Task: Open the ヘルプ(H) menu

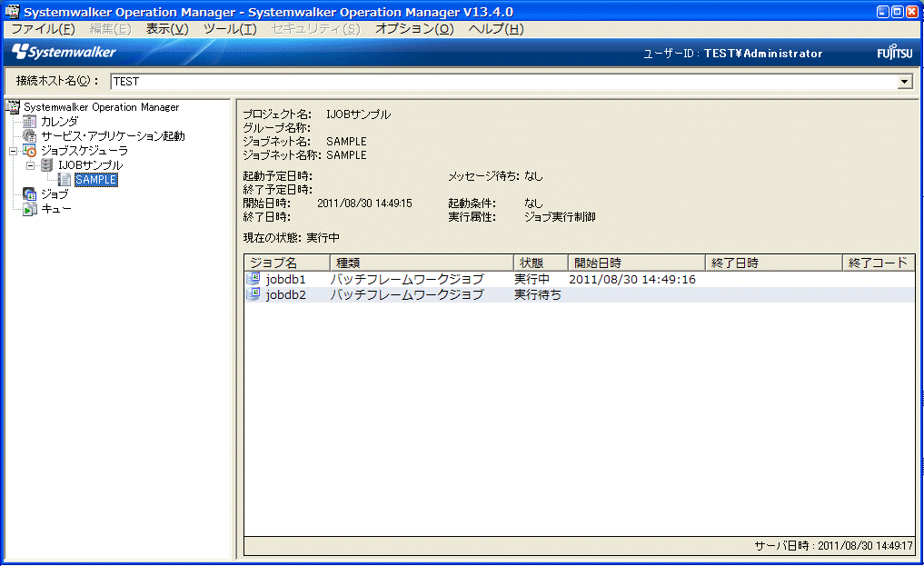Action: click(x=495, y=29)
